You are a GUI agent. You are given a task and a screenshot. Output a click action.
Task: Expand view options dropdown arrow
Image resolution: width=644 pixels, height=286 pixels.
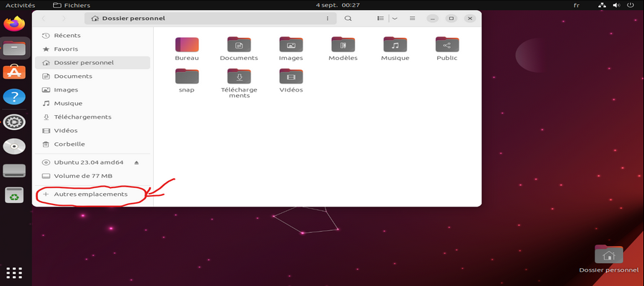pyautogui.click(x=394, y=19)
